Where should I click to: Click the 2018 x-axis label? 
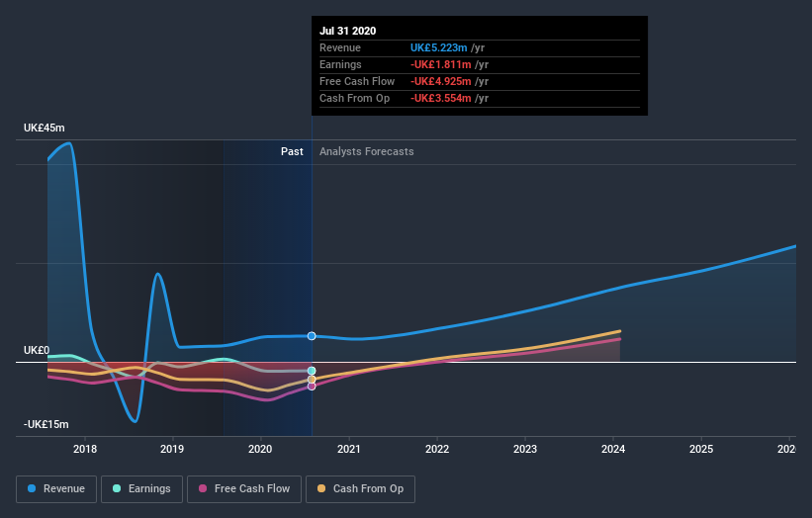click(85, 449)
